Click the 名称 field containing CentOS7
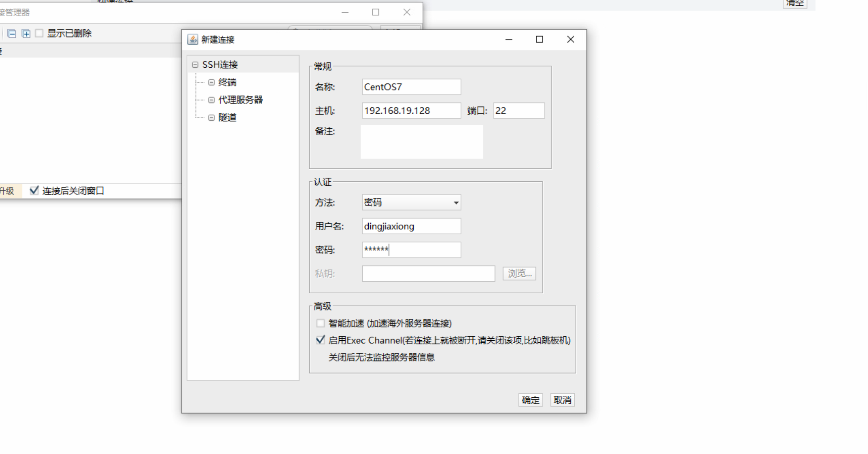The width and height of the screenshot is (868, 454). pos(411,87)
